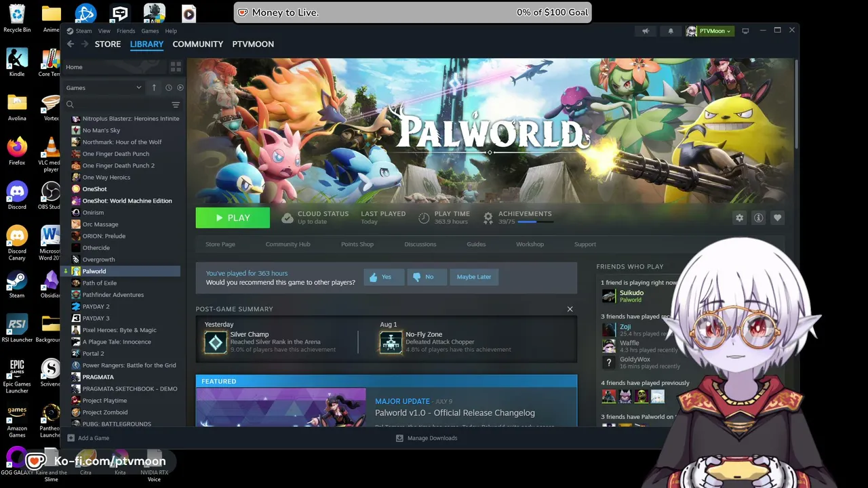The image size is (868, 488).
Task: Open the Discord desktop shortcut
Action: point(17,195)
